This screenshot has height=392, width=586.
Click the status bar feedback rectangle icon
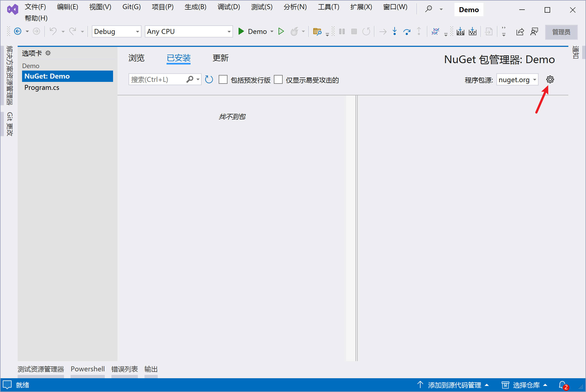tap(7, 385)
